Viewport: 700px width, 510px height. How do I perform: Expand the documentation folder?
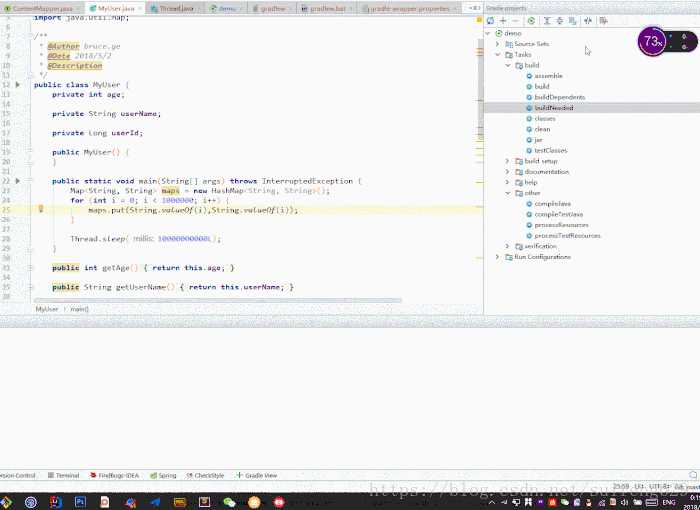[508, 171]
